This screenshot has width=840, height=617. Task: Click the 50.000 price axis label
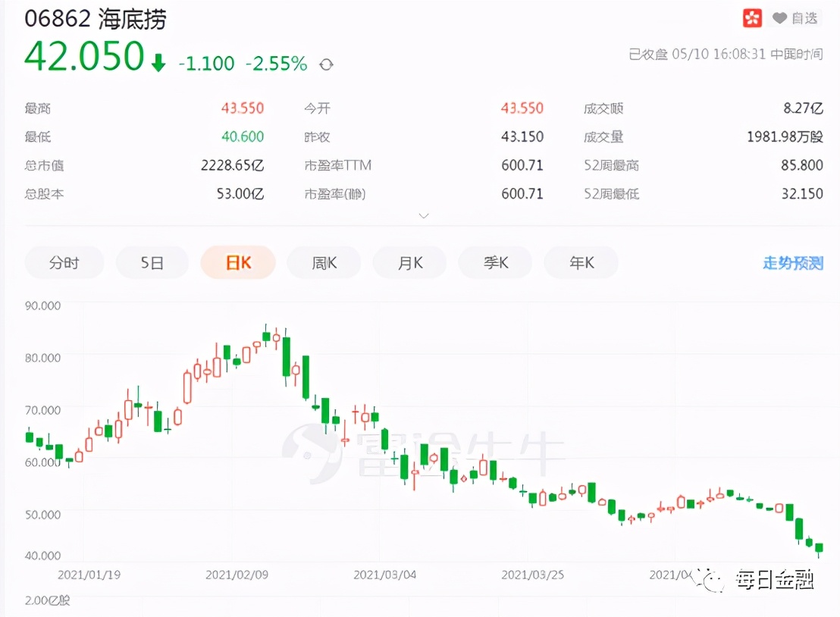pos(43,515)
